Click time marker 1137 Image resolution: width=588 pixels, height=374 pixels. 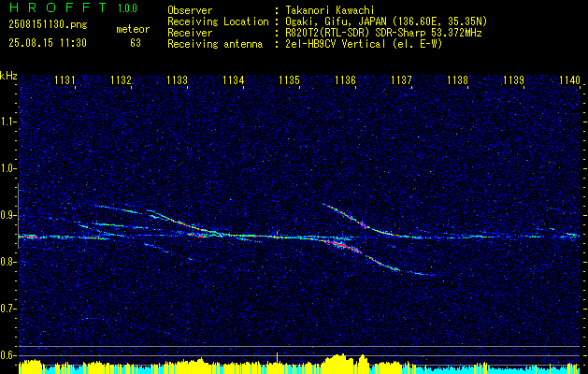(401, 79)
